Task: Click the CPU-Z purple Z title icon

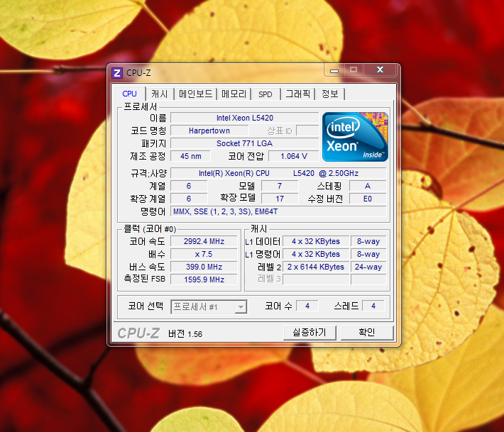Action: point(117,73)
